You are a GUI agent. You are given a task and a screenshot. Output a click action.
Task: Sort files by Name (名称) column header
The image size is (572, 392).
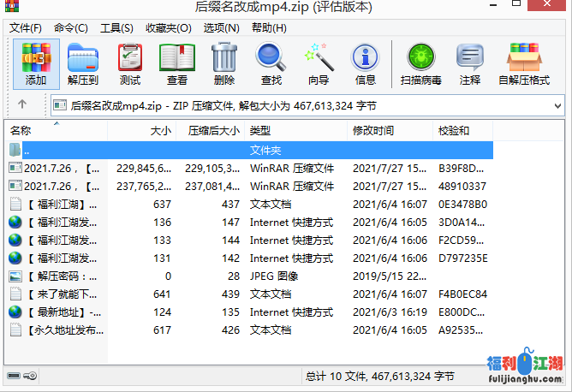21,131
